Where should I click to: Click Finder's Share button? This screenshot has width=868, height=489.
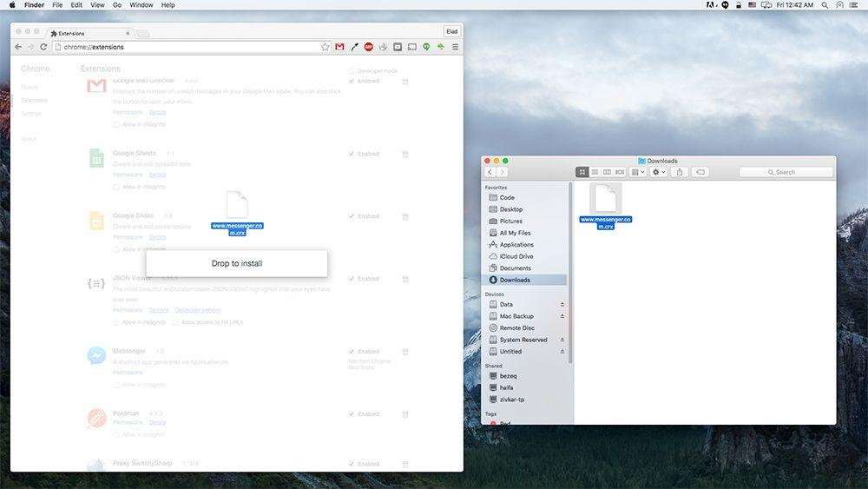[680, 172]
